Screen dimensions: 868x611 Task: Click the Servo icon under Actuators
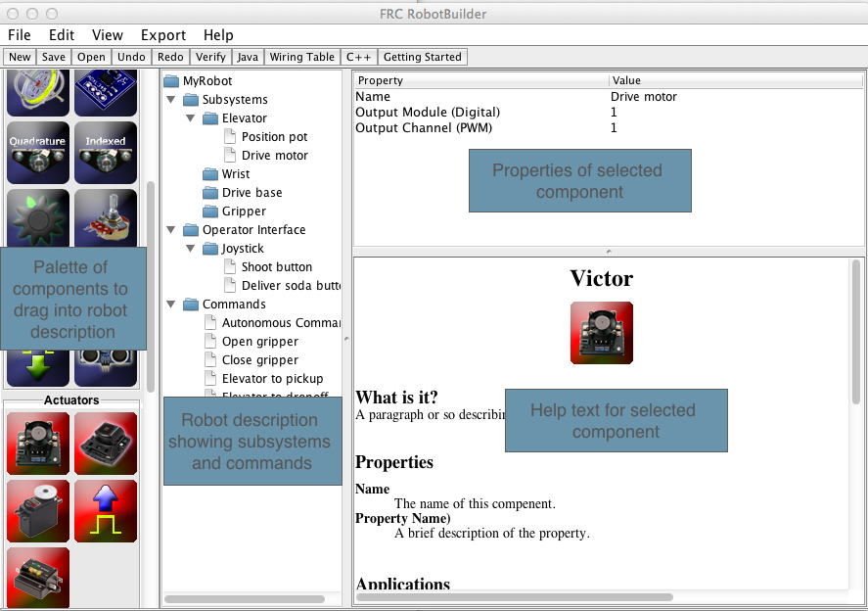(37, 510)
